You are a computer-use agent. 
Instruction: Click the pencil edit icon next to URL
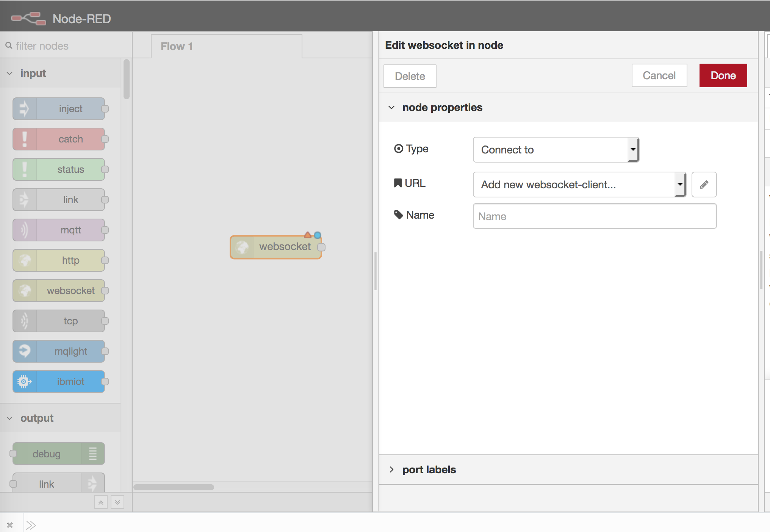click(x=704, y=185)
